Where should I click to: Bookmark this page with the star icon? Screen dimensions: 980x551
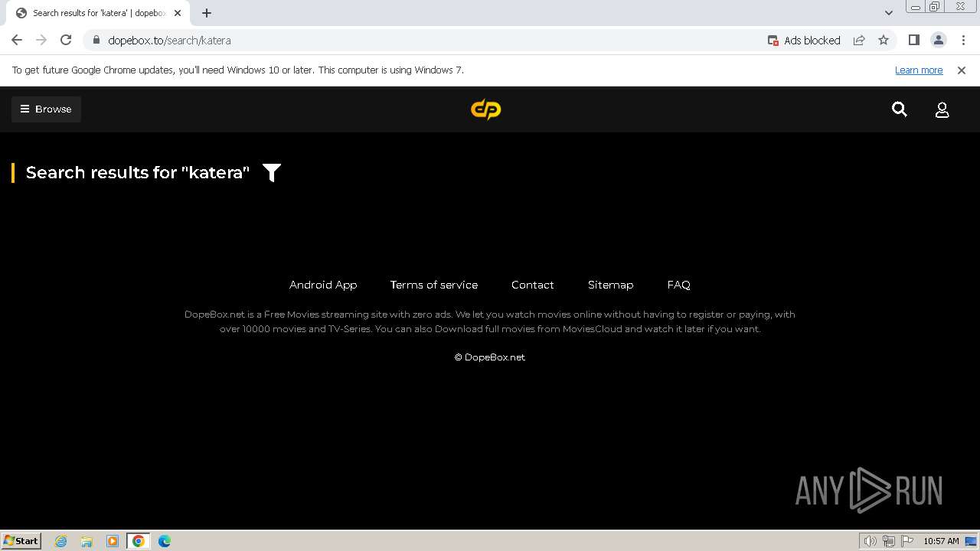(884, 41)
